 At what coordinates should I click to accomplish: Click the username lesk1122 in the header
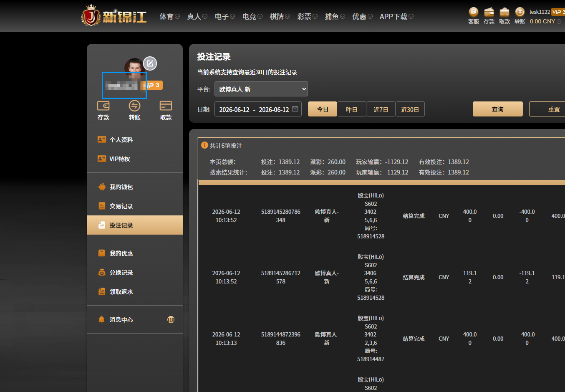540,12
